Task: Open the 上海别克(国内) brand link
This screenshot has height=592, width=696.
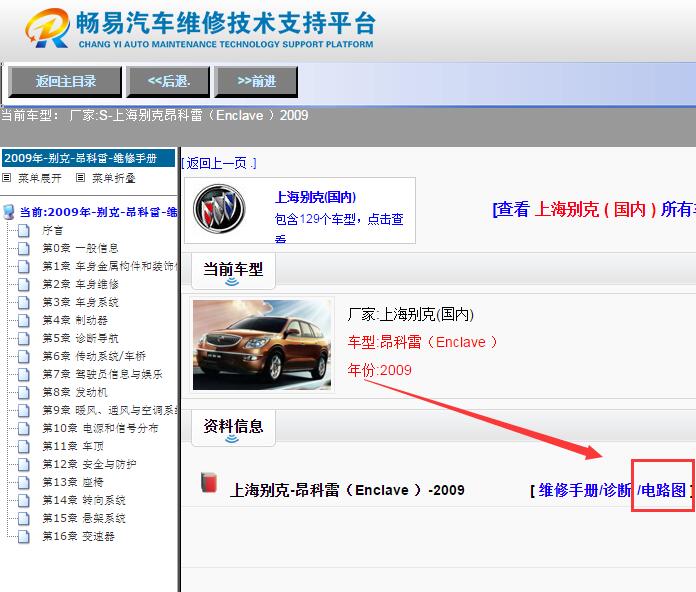Action: coord(315,197)
